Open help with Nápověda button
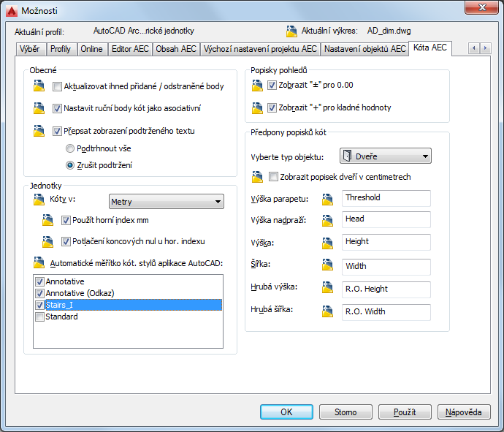 464,412
